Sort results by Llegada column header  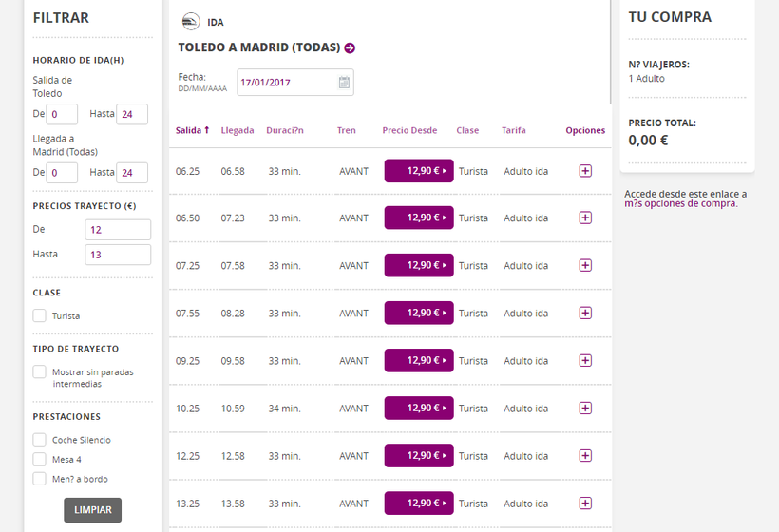[237, 130]
